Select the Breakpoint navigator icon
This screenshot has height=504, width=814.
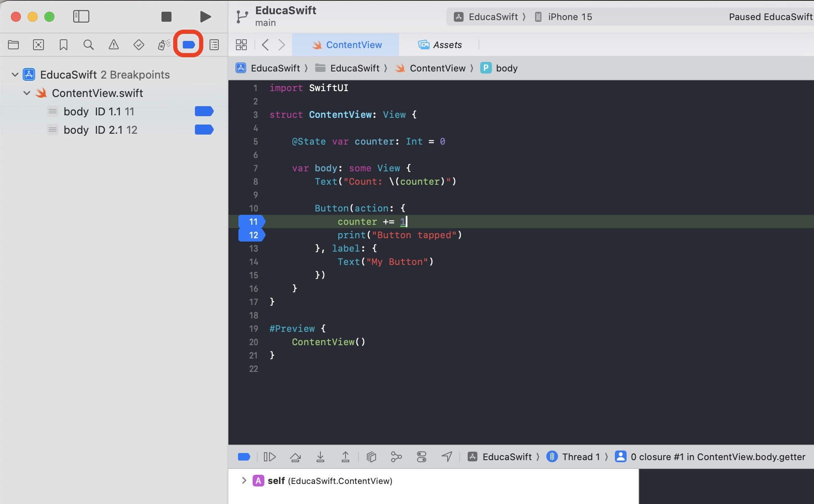pos(189,45)
